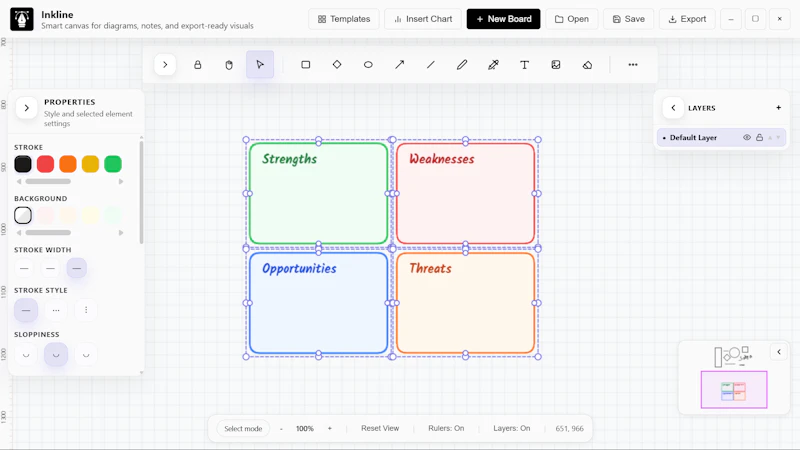This screenshot has width=800, height=450.
Task: Pick black stroke color
Action: click(x=23, y=164)
